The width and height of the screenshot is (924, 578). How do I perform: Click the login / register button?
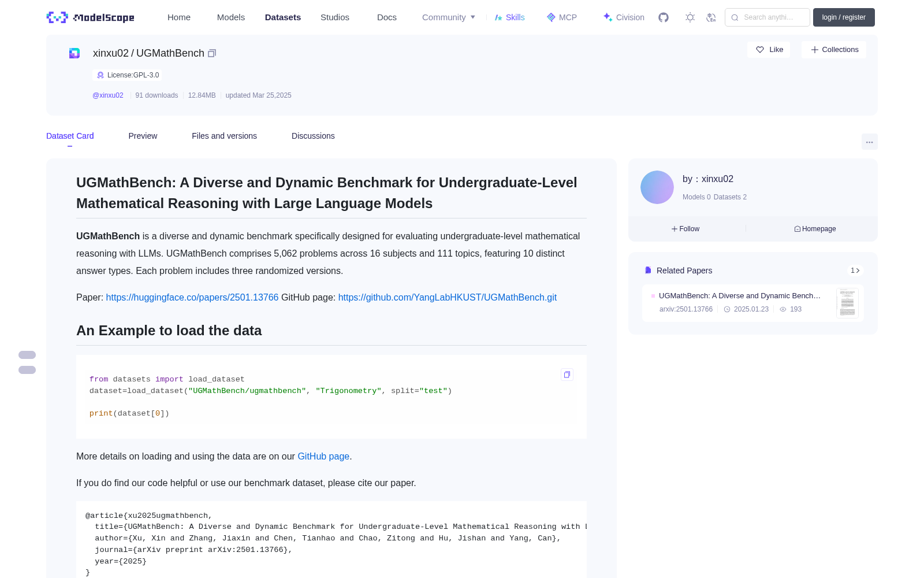tap(844, 17)
